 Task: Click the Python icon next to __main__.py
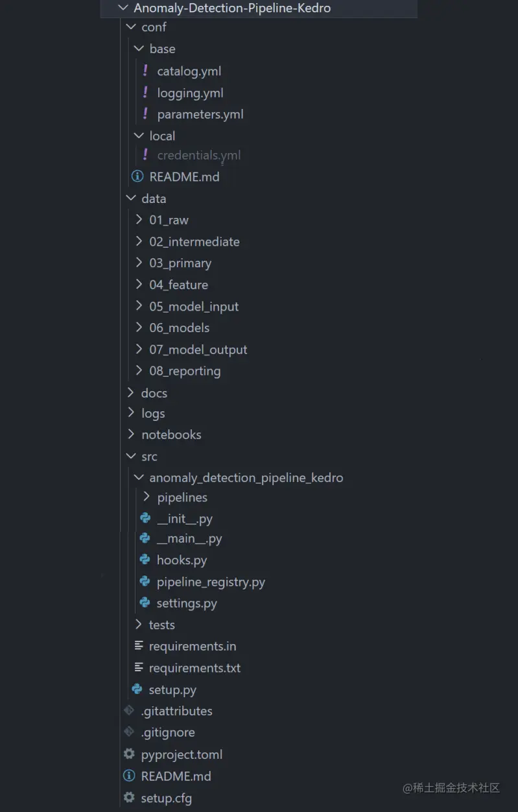coord(145,538)
